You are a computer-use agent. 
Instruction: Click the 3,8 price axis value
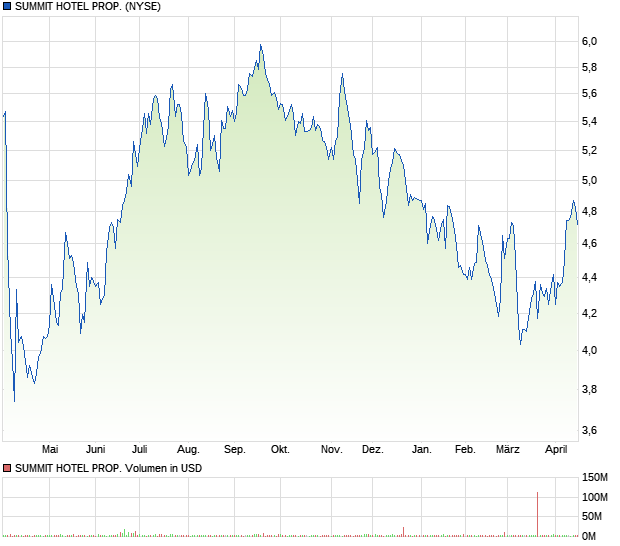(x=589, y=389)
